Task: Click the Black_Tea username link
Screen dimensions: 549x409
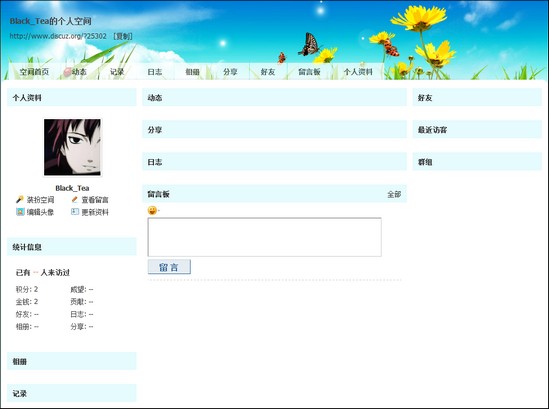Action: point(72,188)
